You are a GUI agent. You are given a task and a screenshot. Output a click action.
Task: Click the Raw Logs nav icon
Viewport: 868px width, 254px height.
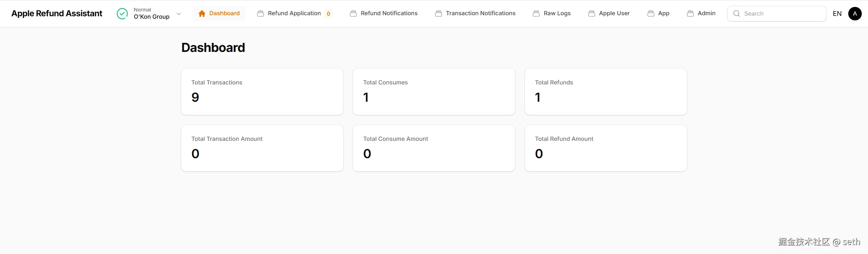[x=536, y=13]
